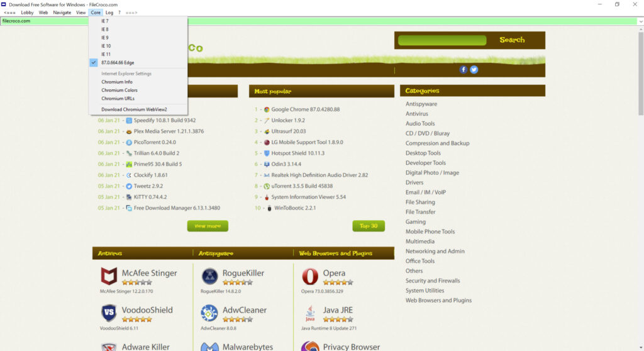Image resolution: width=644 pixels, height=351 pixels.
Task: Click the Free Download Manager icon
Action: pyautogui.click(x=129, y=208)
